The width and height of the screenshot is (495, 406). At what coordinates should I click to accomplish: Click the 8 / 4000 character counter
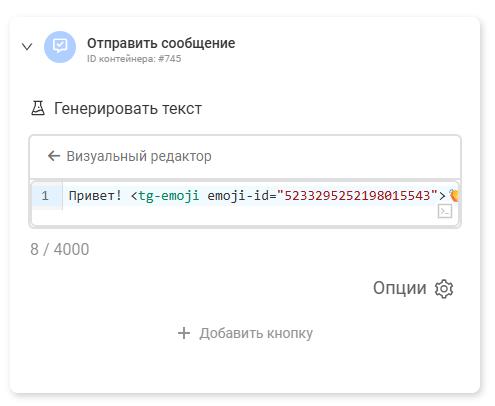(60, 249)
